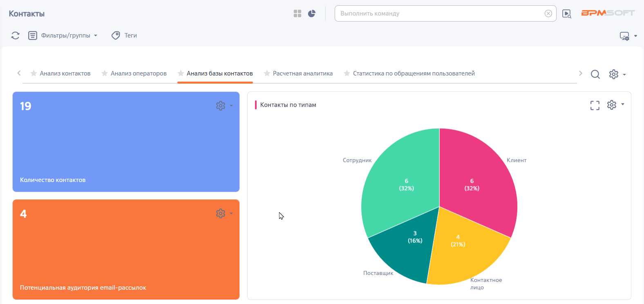
Task: Toggle favorite star for Анализ операторов tab
Action: tap(105, 73)
